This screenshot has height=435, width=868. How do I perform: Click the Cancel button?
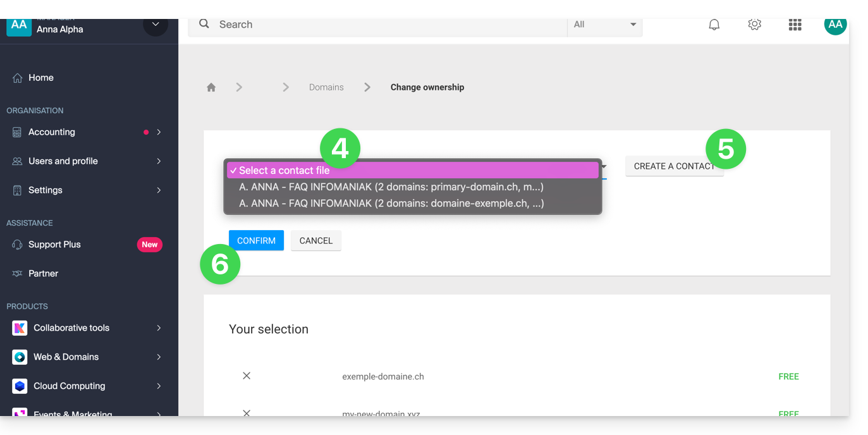click(315, 241)
